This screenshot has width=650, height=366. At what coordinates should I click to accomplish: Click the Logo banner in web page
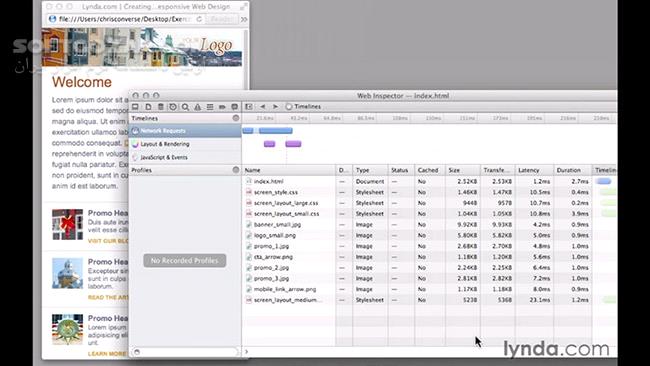point(142,47)
